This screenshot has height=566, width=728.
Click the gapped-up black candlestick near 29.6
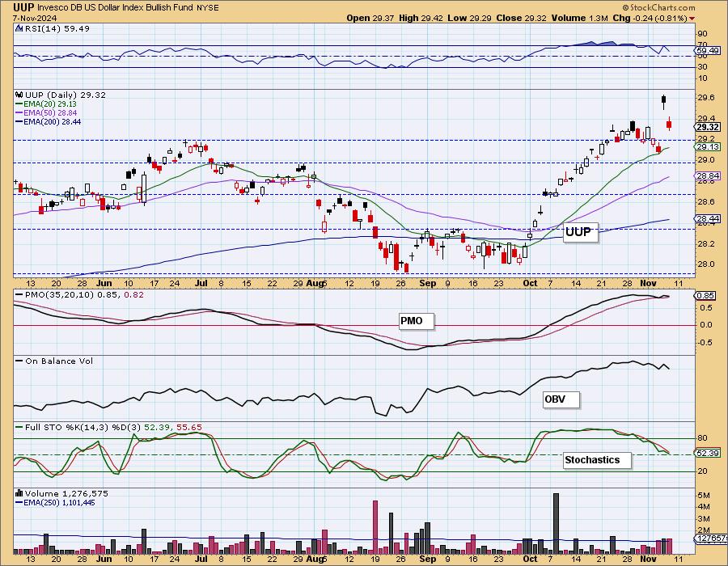point(664,100)
